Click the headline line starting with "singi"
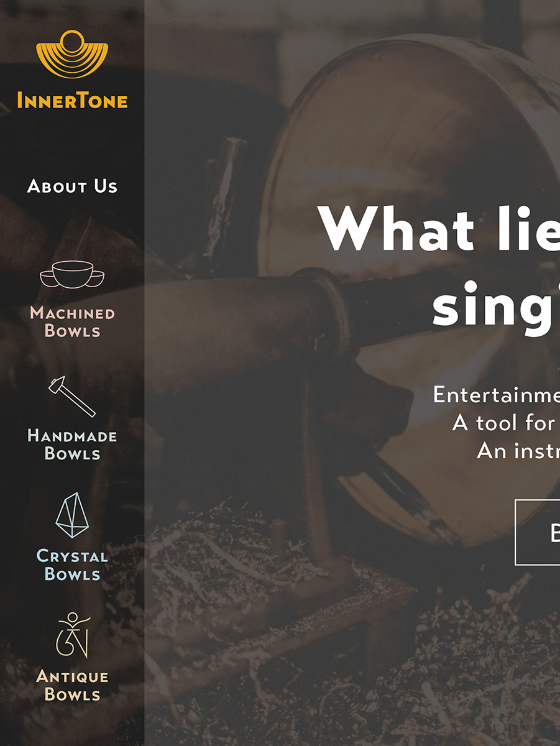Image resolution: width=560 pixels, height=746 pixels. click(495, 305)
